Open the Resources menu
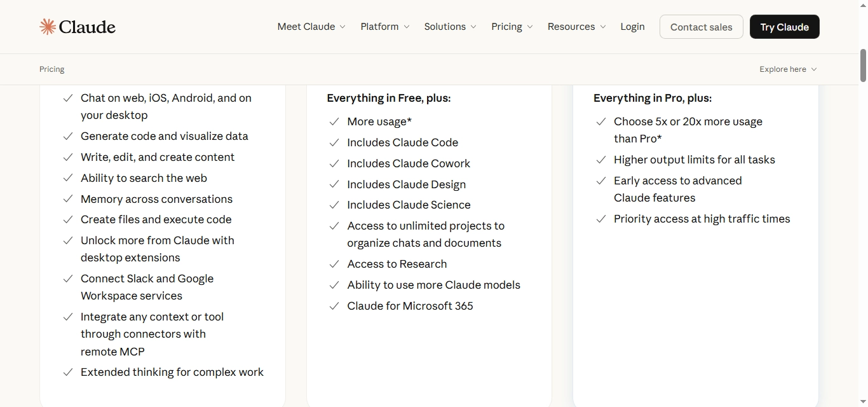This screenshot has width=868, height=407. click(x=577, y=27)
